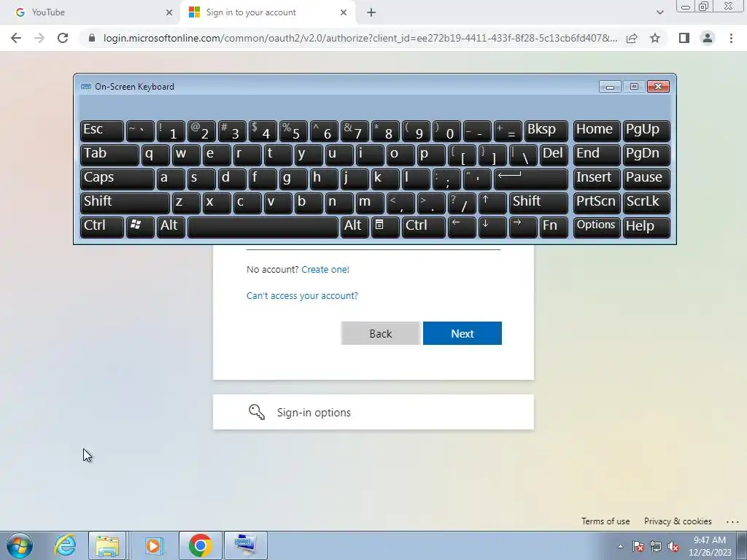The width and height of the screenshot is (747, 560).
Task: Click the Help key on the keyboard
Action: (x=646, y=227)
